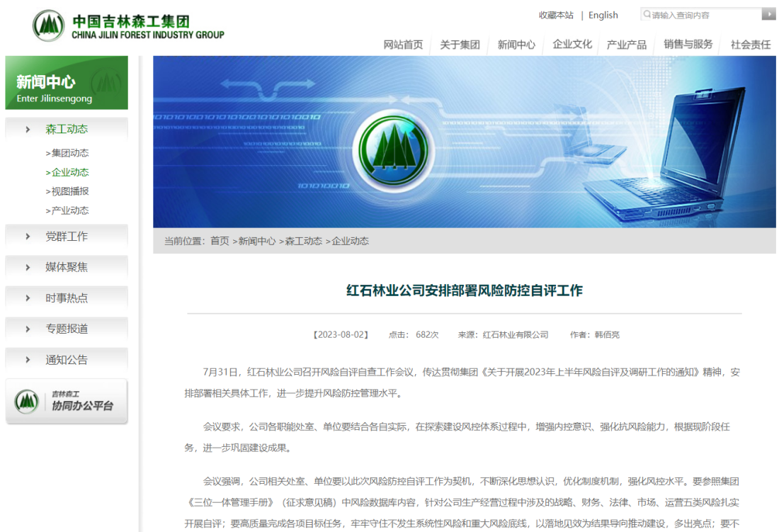
Task: Expand the 媒体聚焦 sidebar section
Action: point(67,267)
